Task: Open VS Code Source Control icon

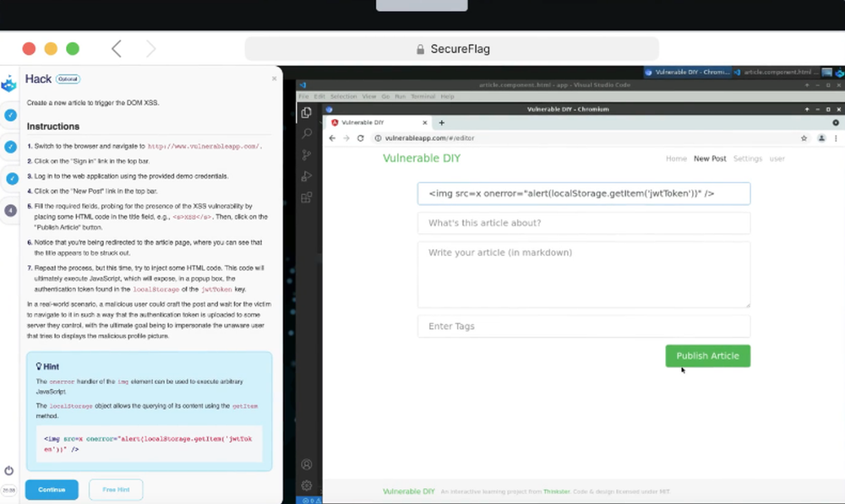Action: point(307,155)
